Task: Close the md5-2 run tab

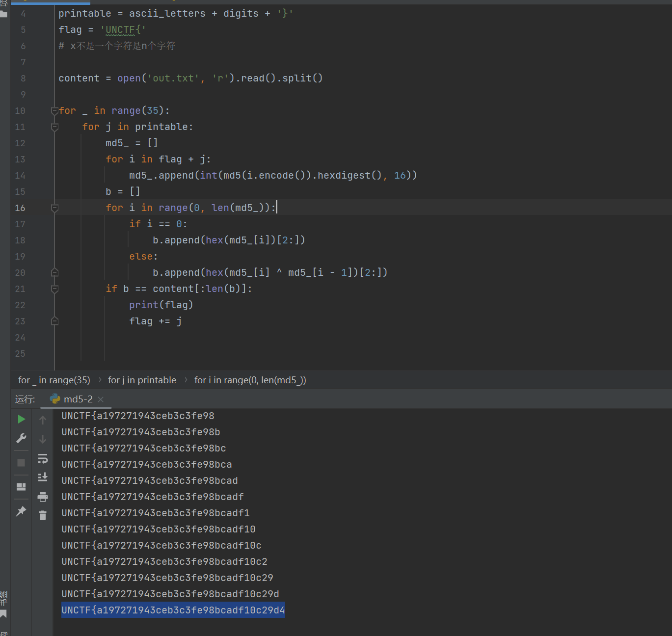Action: (101, 399)
